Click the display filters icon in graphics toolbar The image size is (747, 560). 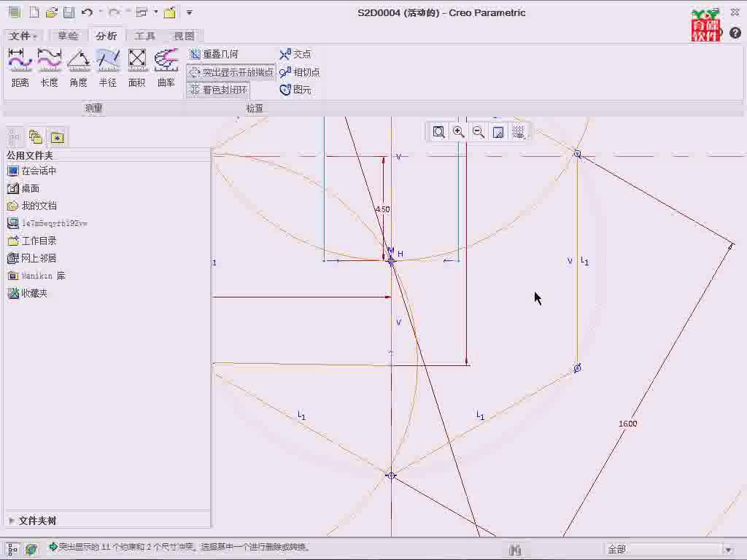pos(519,132)
